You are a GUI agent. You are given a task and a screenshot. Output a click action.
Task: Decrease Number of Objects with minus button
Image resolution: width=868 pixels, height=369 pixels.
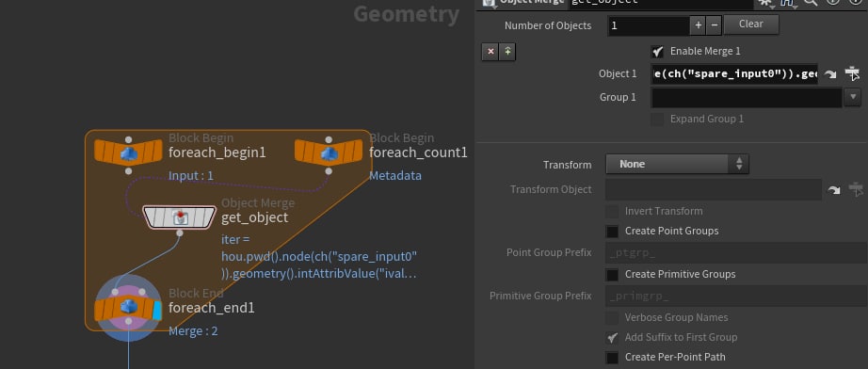click(x=715, y=25)
